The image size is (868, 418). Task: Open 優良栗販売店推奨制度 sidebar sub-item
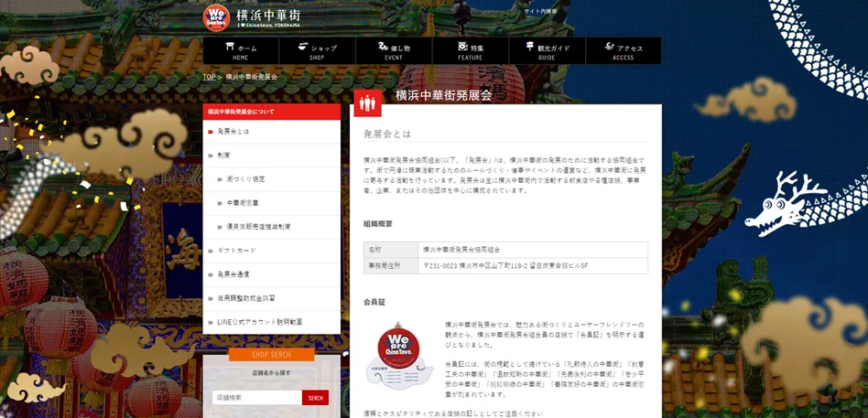pyautogui.click(x=272, y=226)
